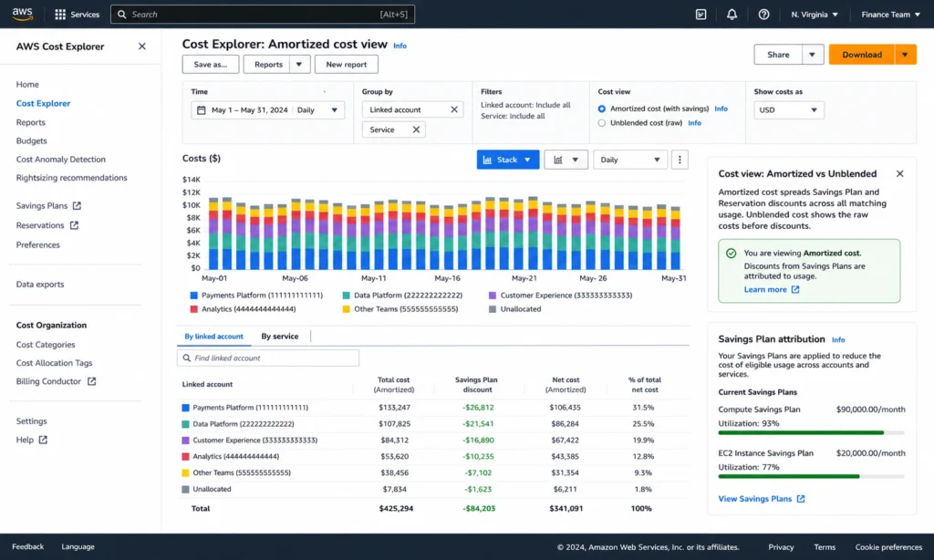This screenshot has width=934, height=560.
Task: Open the Stack chart style dropdown arrow
Action: click(x=527, y=160)
